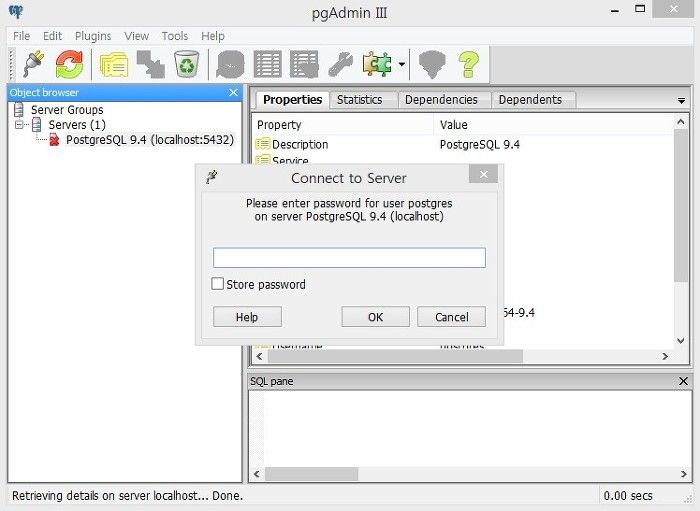The image size is (700, 511).
Task: Click the puzzle piece plugins icon
Action: point(377,65)
